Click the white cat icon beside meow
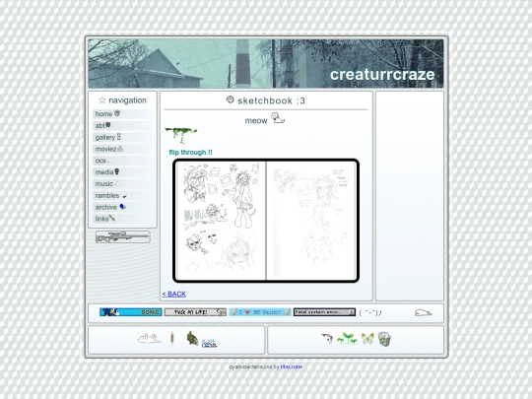Viewport: 532px width, 399px height. coord(278,118)
